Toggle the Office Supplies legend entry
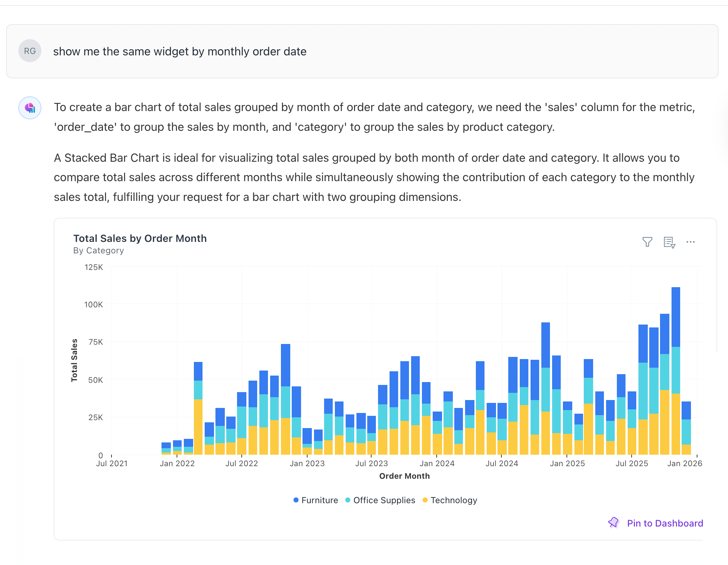 pos(380,500)
